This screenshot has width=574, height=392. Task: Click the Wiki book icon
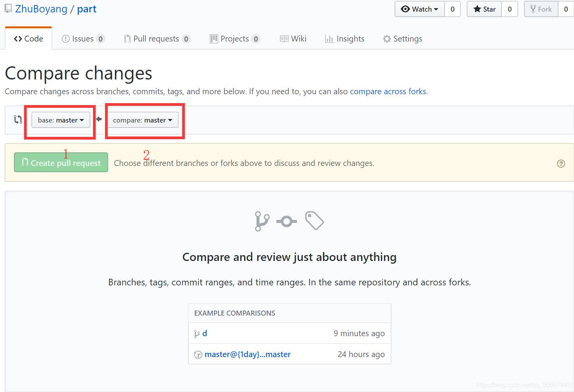(x=284, y=39)
